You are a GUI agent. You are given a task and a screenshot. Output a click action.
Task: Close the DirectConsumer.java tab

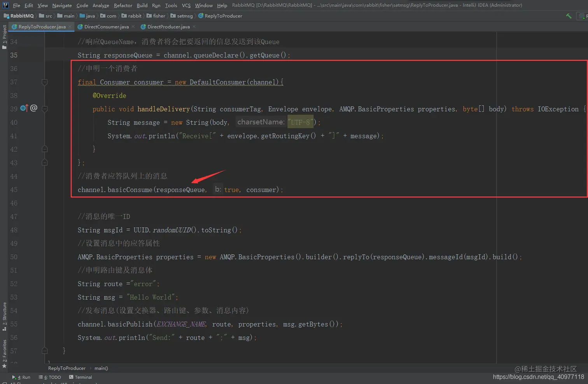133,26
